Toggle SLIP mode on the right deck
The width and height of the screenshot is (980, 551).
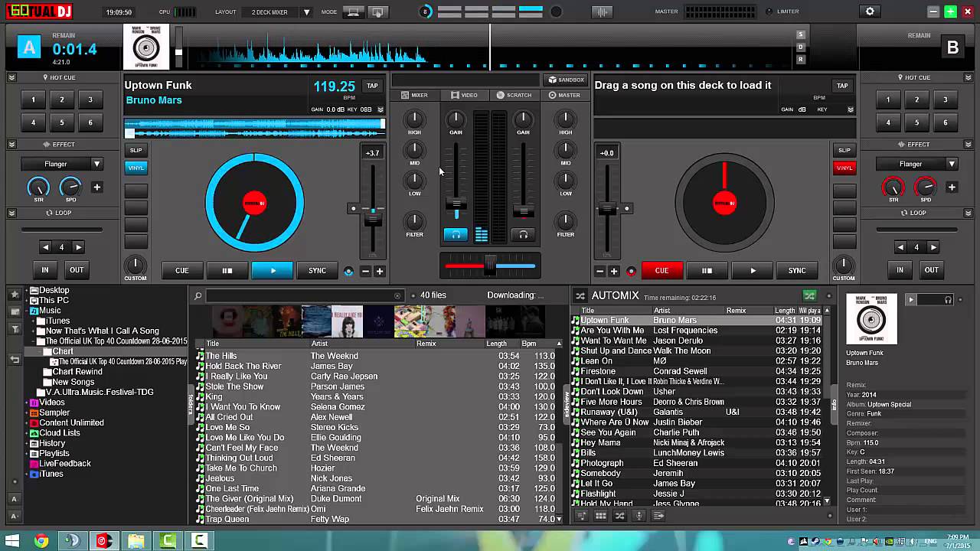coord(844,151)
